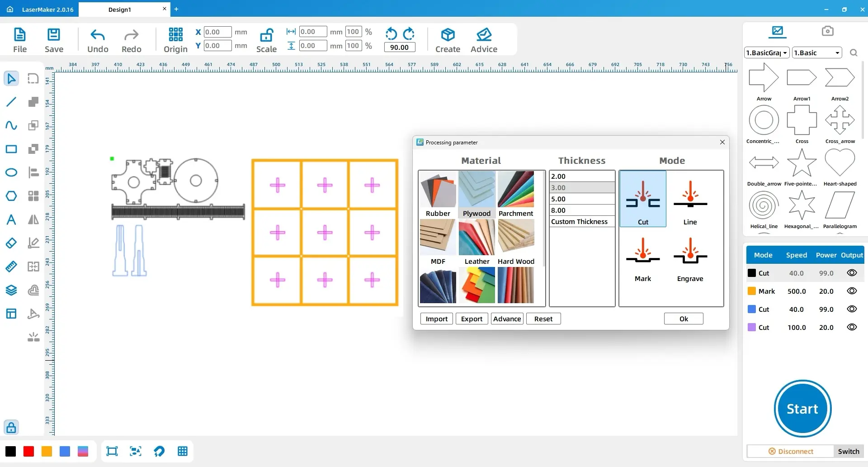Image resolution: width=868 pixels, height=467 pixels.
Task: Open the Array grid tool
Action: click(x=33, y=196)
